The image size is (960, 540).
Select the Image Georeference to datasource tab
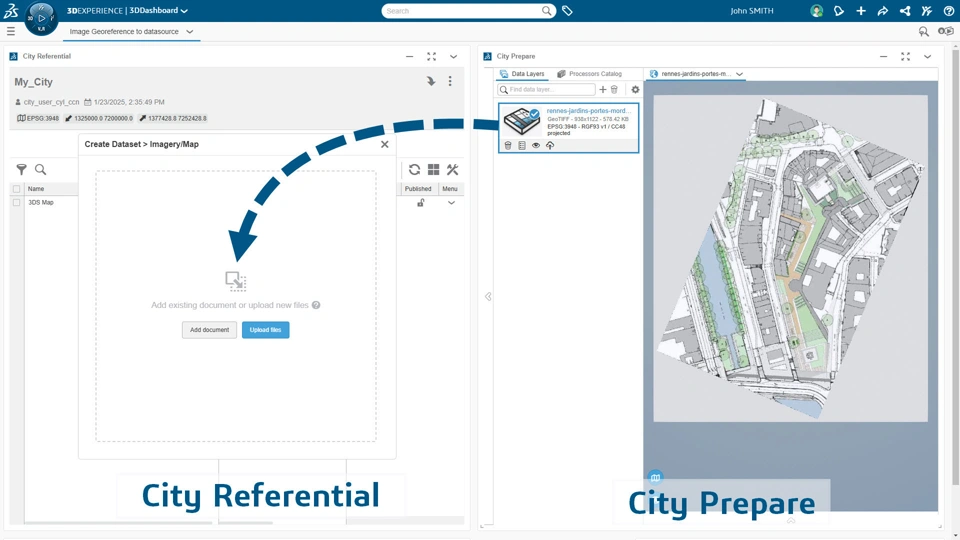[124, 32]
